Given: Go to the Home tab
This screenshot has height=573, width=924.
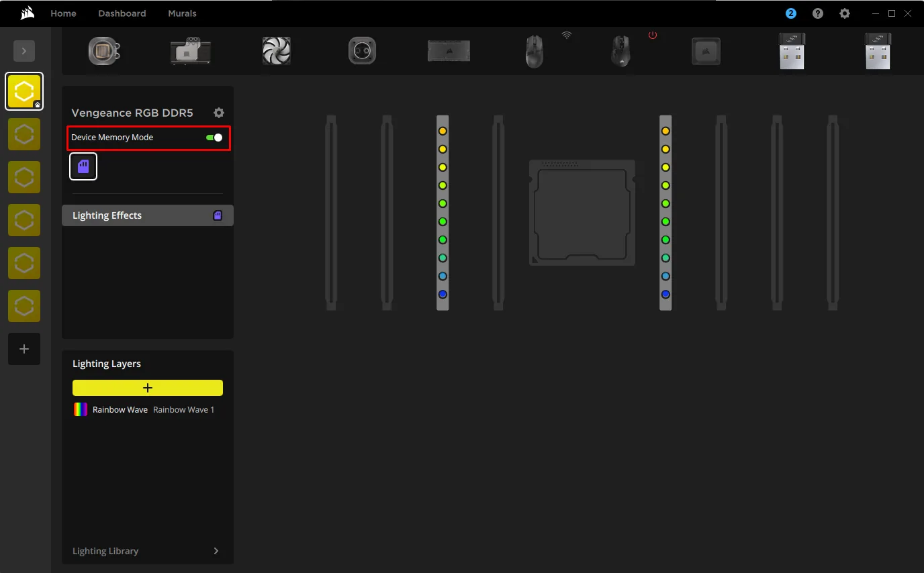Looking at the screenshot, I should [63, 13].
